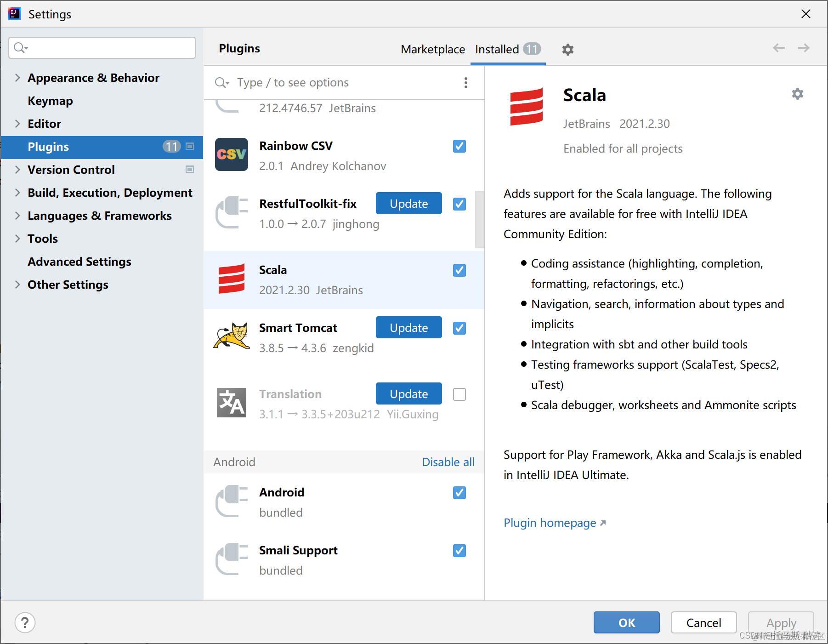828x644 pixels.
Task: Focus the plugin search input field
Action: tap(345, 83)
